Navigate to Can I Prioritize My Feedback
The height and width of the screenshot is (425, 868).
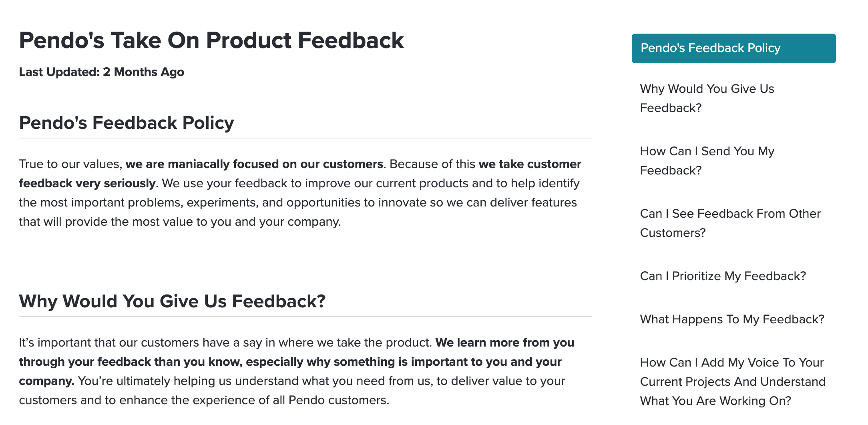(723, 276)
